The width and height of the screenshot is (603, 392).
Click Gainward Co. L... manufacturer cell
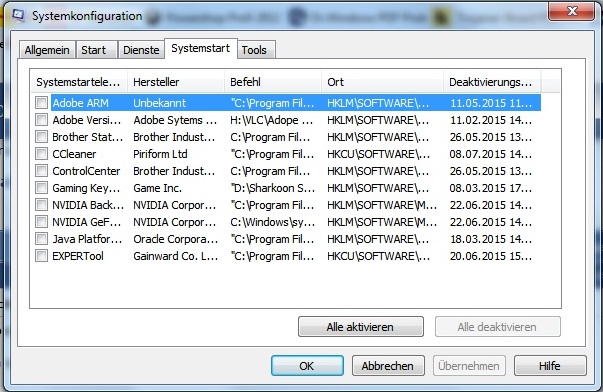click(176, 256)
